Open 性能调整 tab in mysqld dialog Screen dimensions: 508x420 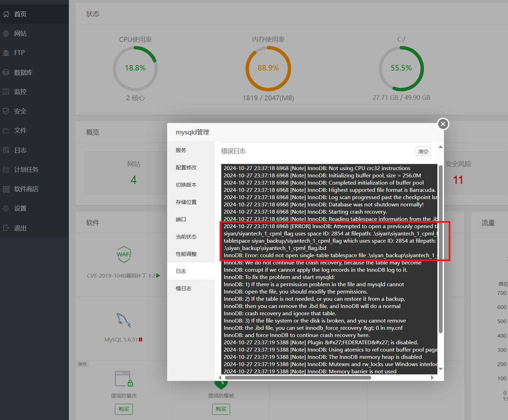tap(191, 254)
